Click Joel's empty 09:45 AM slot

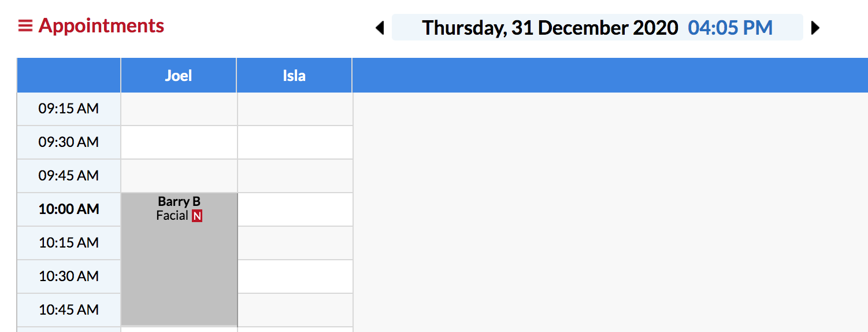[x=179, y=176]
